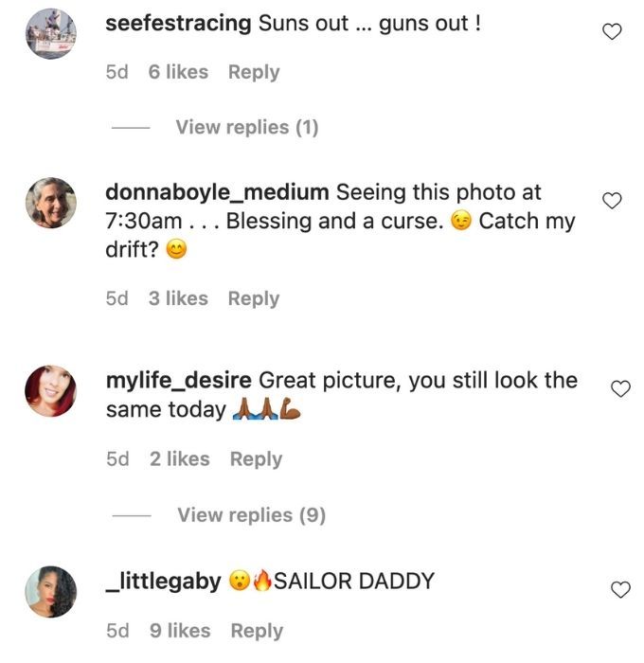
Task: Reply to seefestracing's comment
Action: point(254,72)
